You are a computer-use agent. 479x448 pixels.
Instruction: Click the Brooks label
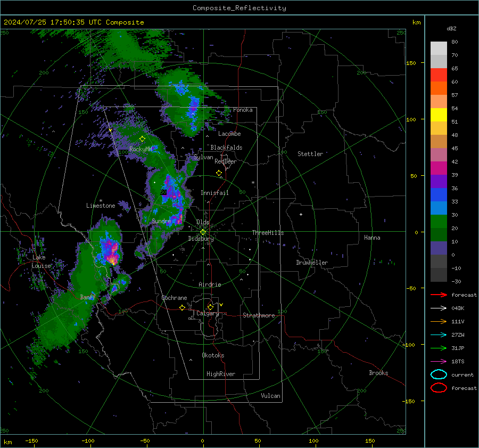pos(378,373)
